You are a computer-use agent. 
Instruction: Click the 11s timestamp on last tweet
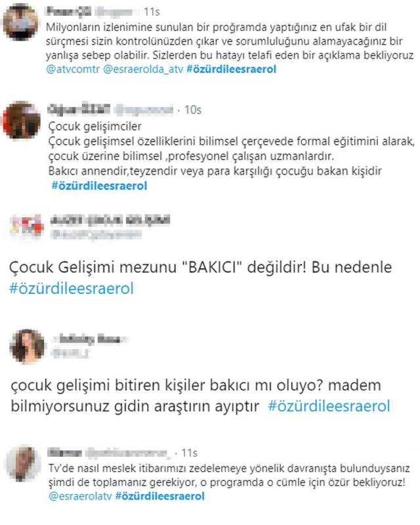click(189, 453)
